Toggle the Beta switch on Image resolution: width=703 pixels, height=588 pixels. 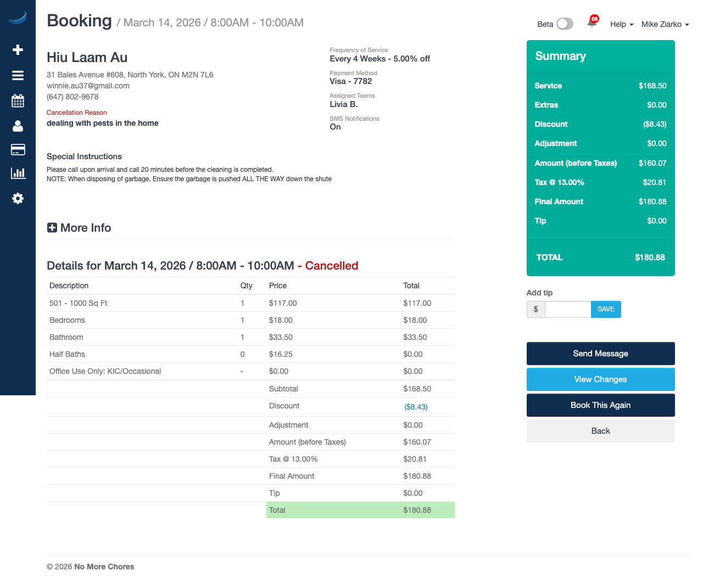[565, 24]
